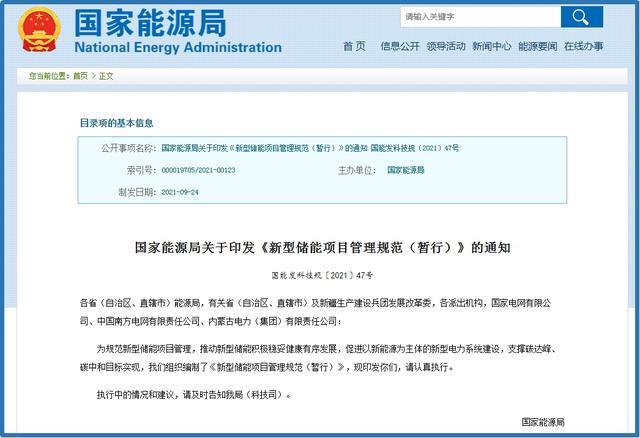
Task: Open the 信息公开 navigation menu item
Action: tap(399, 46)
